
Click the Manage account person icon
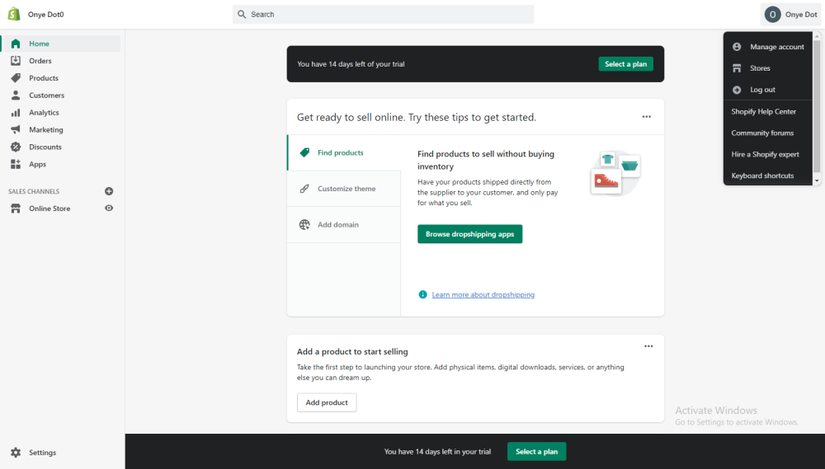(737, 47)
